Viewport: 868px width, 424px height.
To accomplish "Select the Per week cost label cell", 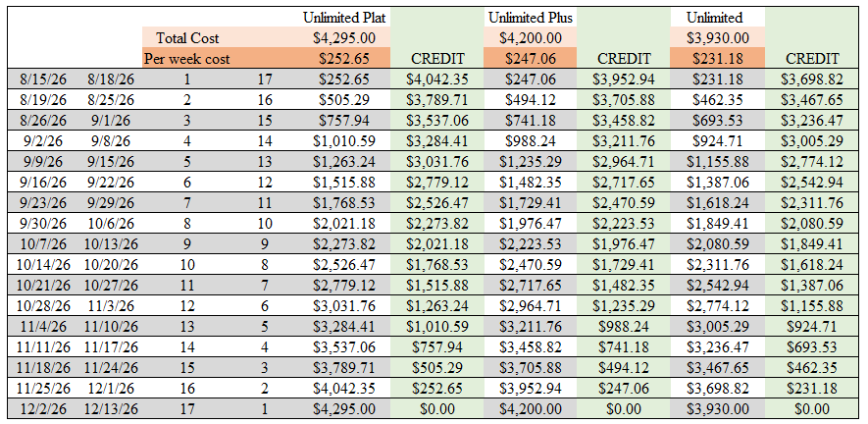I will [x=187, y=59].
